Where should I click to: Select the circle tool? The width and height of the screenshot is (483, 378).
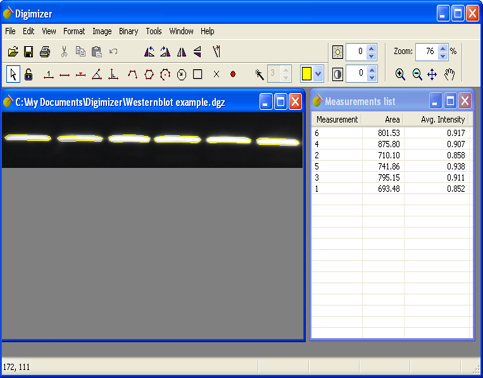click(x=182, y=74)
